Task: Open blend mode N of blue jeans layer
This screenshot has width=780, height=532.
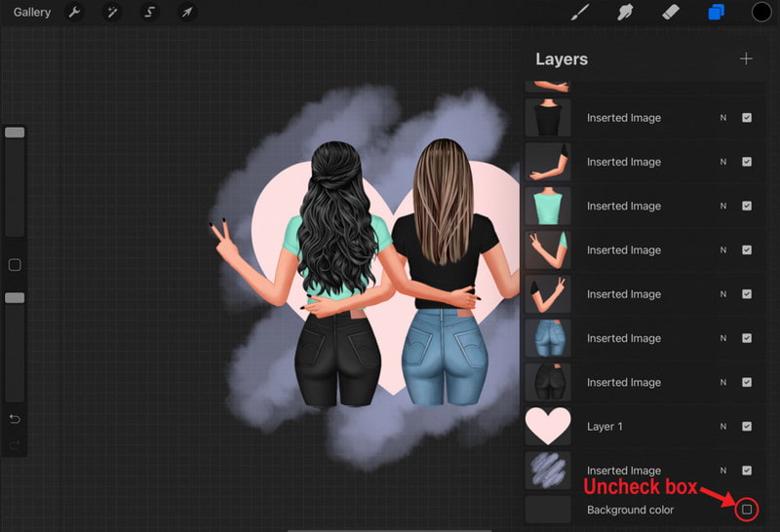Action: (723, 338)
